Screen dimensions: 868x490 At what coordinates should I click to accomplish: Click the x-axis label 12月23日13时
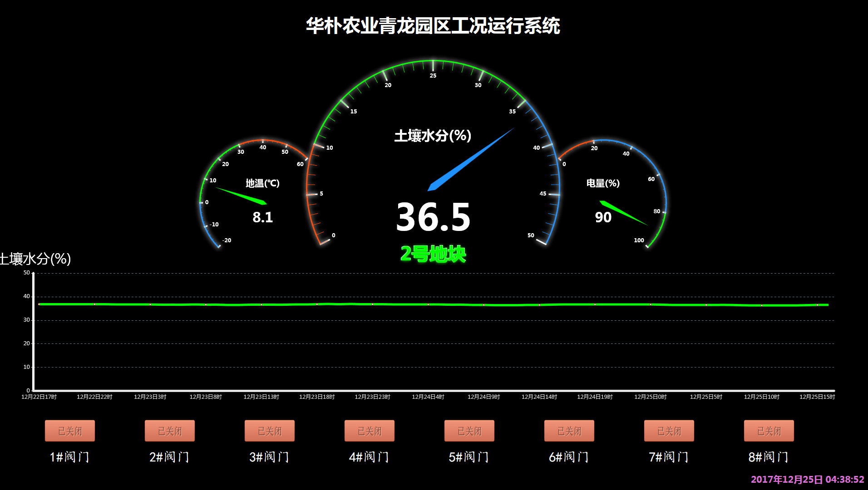(261, 397)
